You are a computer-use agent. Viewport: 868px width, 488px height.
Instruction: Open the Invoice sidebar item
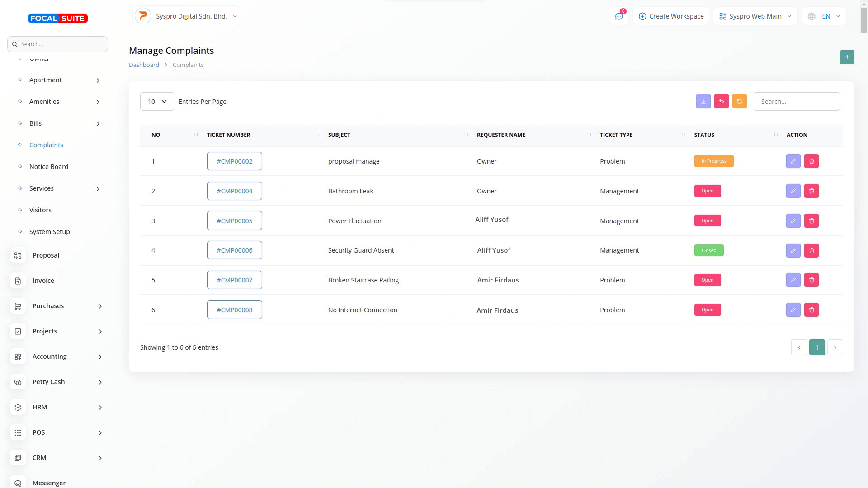click(43, 281)
